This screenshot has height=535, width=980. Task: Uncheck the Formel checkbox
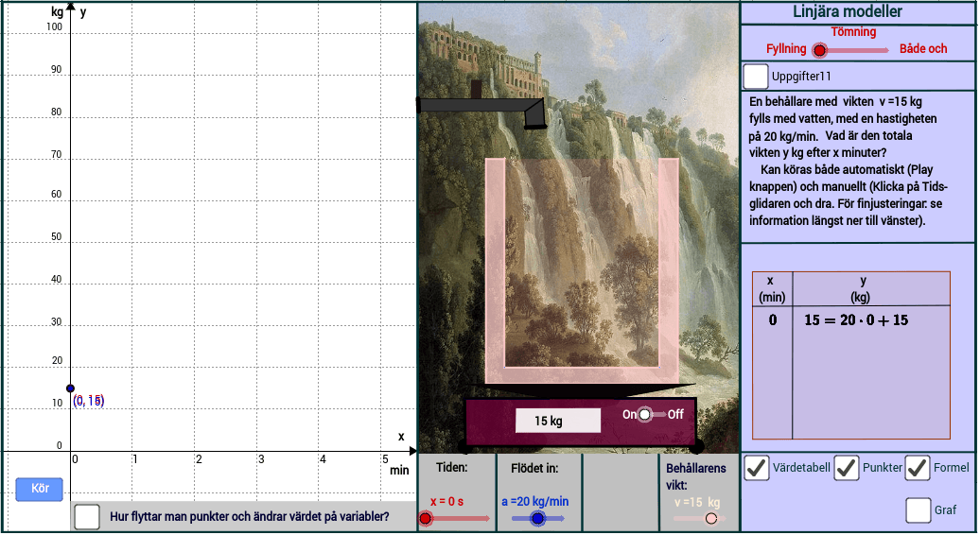pyautogui.click(x=918, y=468)
